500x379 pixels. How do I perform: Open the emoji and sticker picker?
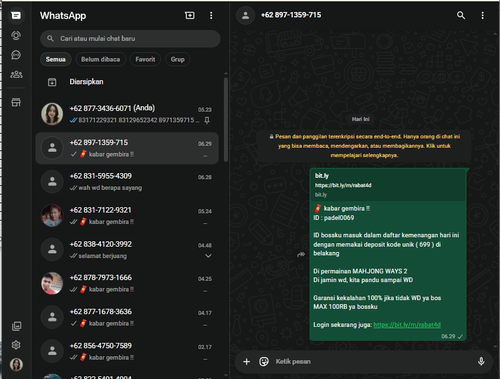(x=264, y=362)
